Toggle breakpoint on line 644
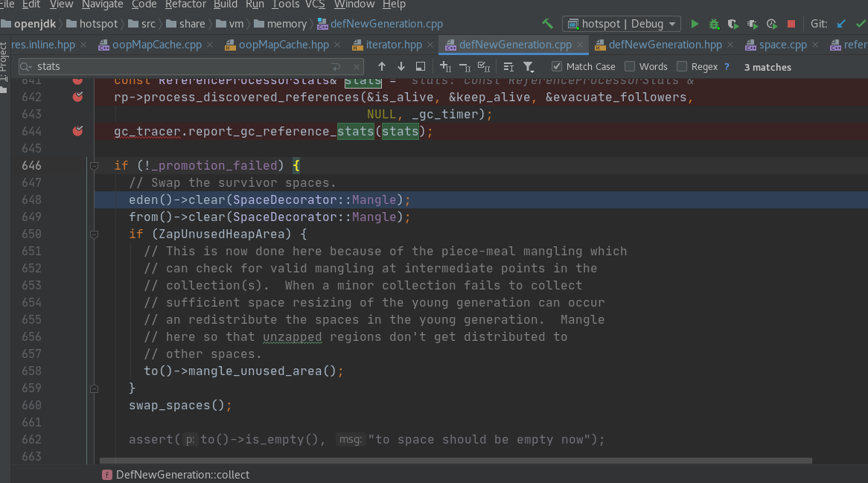Screen dimensions: 868x483 pos(77,131)
